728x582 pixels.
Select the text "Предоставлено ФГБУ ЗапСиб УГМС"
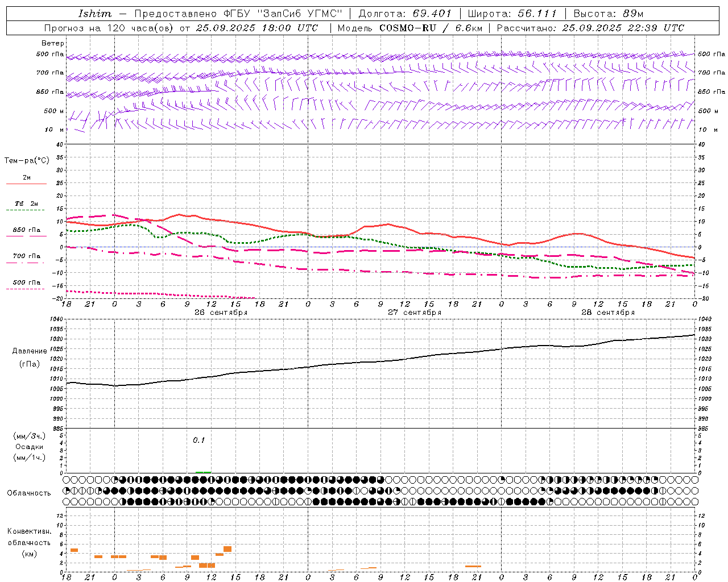click(x=238, y=14)
